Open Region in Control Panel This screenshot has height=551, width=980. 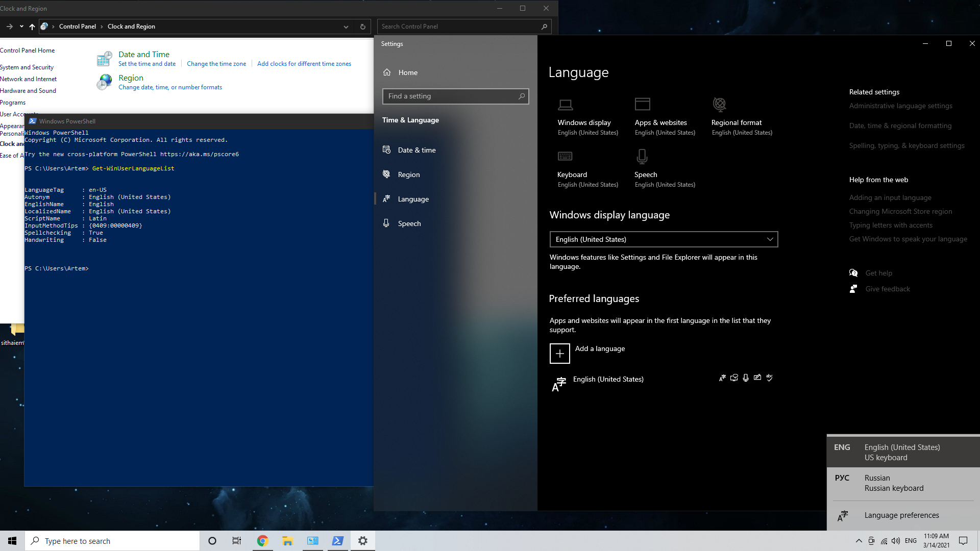click(131, 78)
